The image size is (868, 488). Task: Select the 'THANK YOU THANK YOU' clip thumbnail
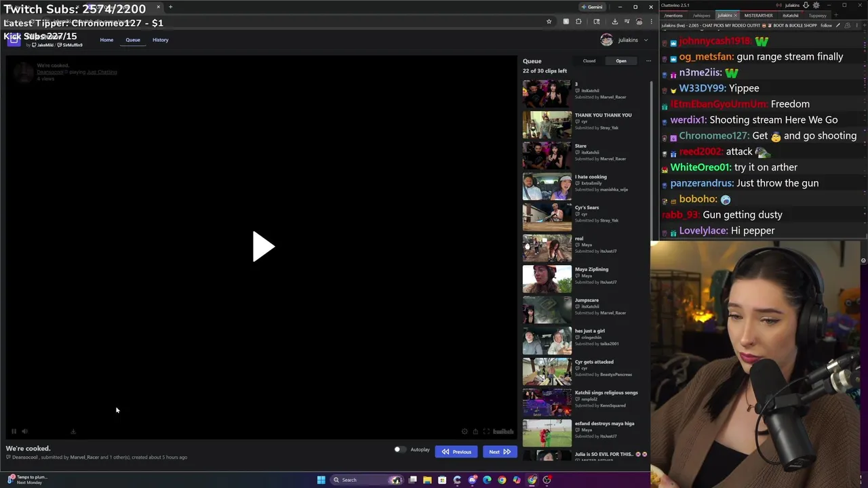pos(547,124)
